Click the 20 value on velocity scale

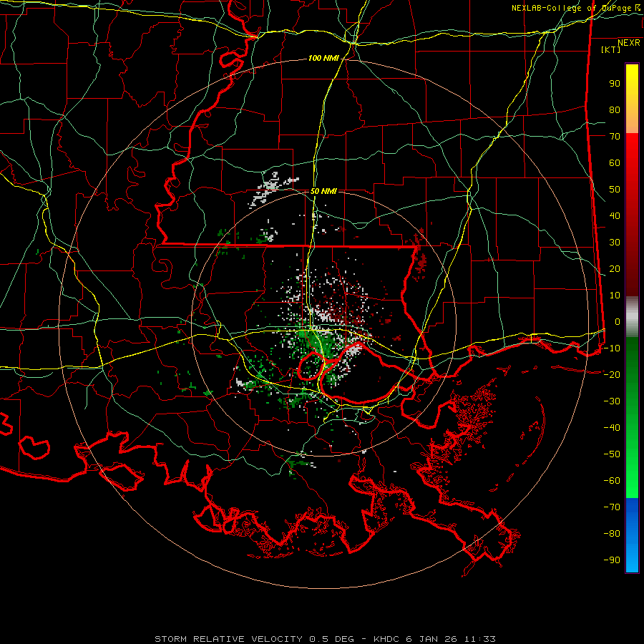click(615, 269)
